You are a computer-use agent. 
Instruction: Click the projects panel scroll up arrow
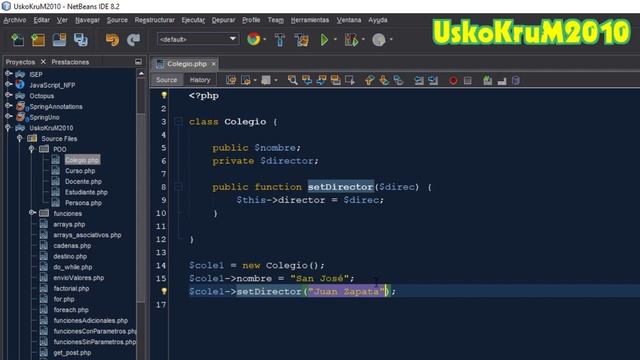[x=141, y=74]
